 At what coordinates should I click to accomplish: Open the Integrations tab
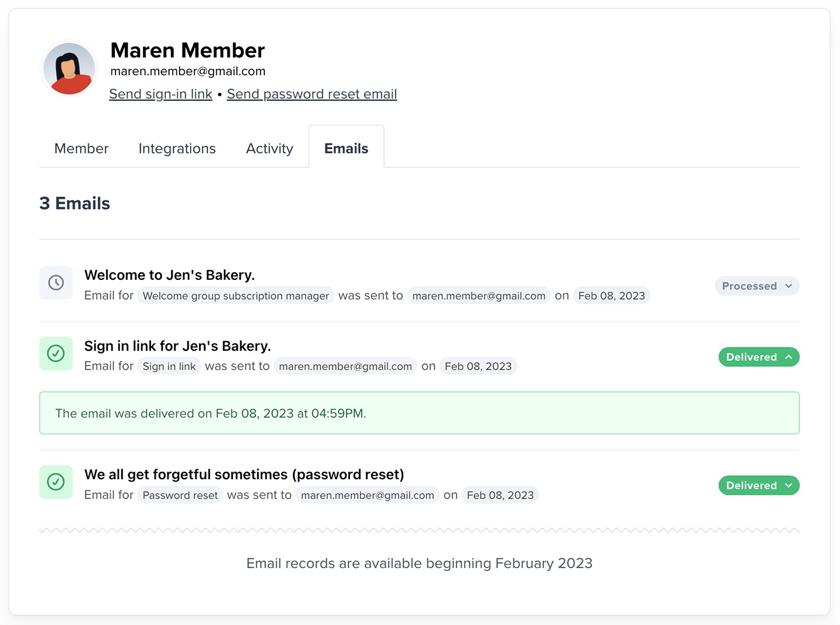[177, 148]
